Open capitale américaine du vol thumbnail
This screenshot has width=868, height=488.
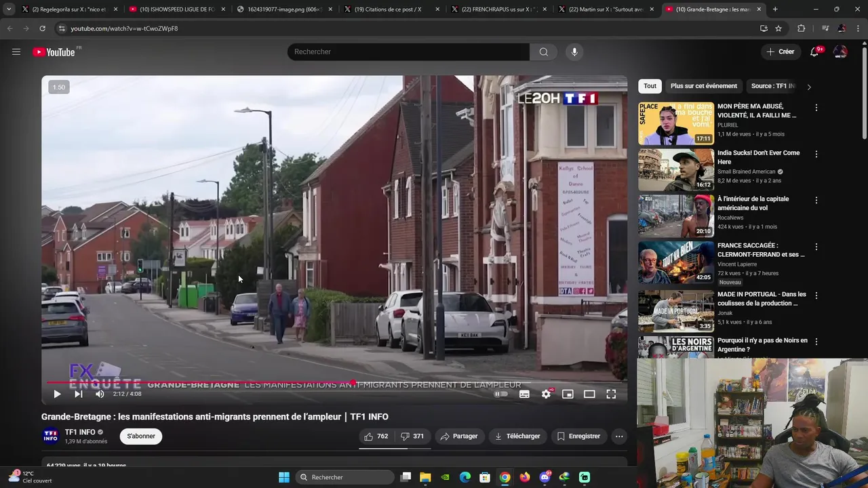(676, 216)
